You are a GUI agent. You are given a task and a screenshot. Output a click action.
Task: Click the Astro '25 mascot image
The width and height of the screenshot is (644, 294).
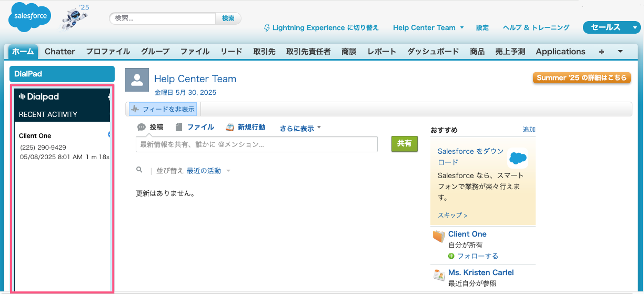74,17
